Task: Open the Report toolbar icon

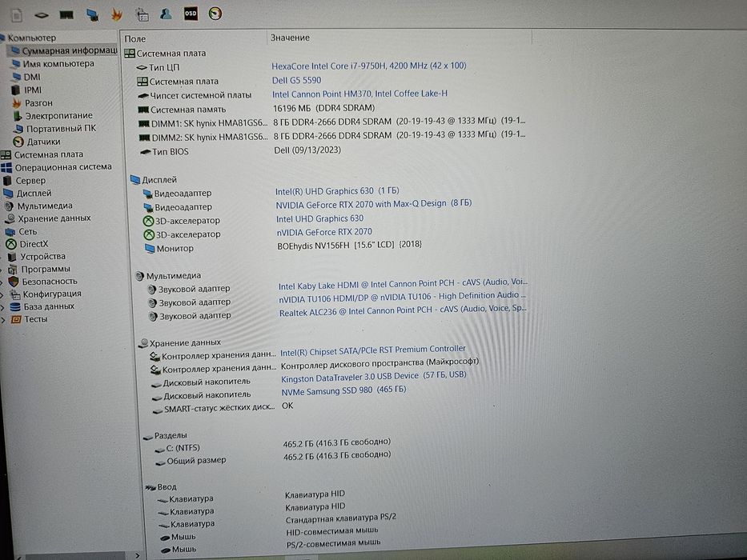Action: (17, 15)
